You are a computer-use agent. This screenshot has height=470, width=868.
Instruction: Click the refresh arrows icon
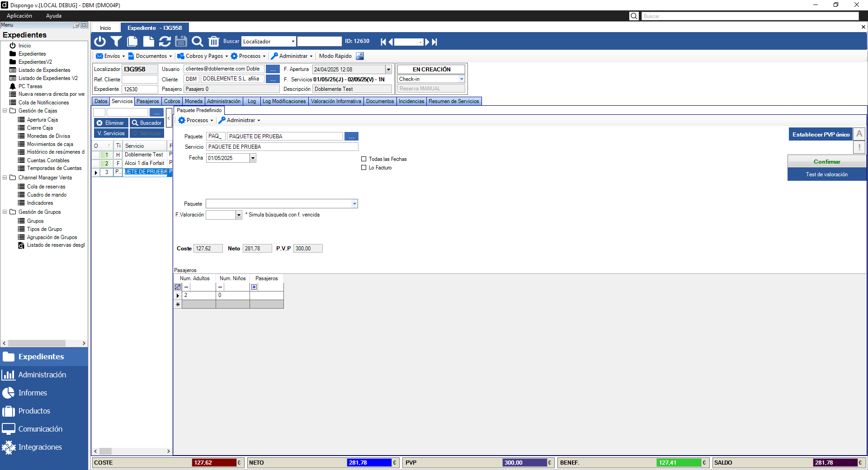coord(165,42)
